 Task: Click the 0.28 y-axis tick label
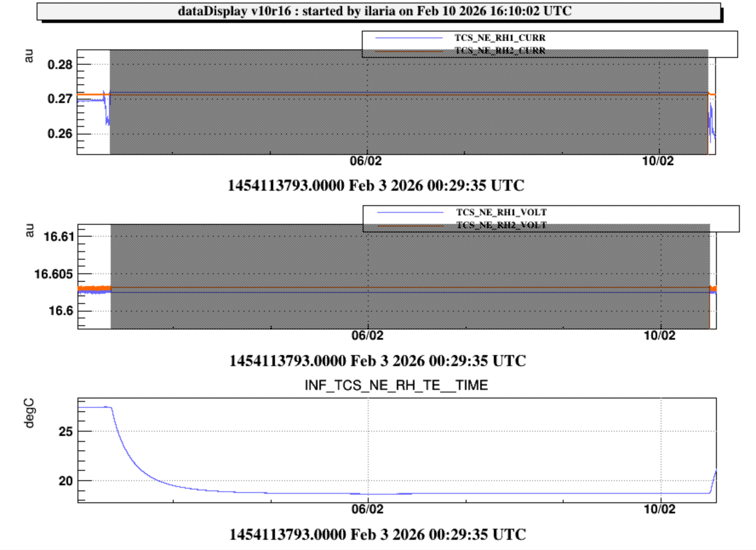tap(60, 65)
